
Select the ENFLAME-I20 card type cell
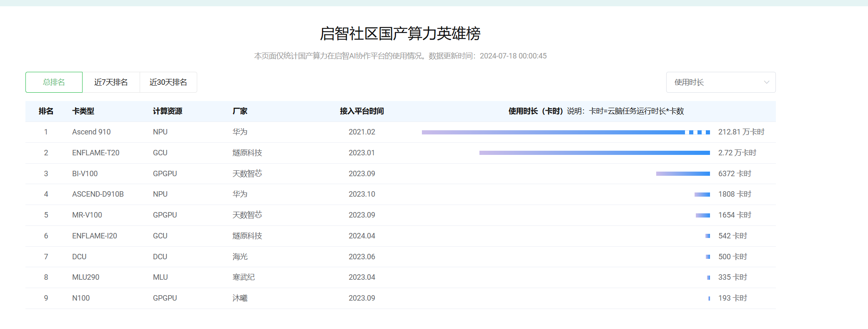tap(95, 236)
